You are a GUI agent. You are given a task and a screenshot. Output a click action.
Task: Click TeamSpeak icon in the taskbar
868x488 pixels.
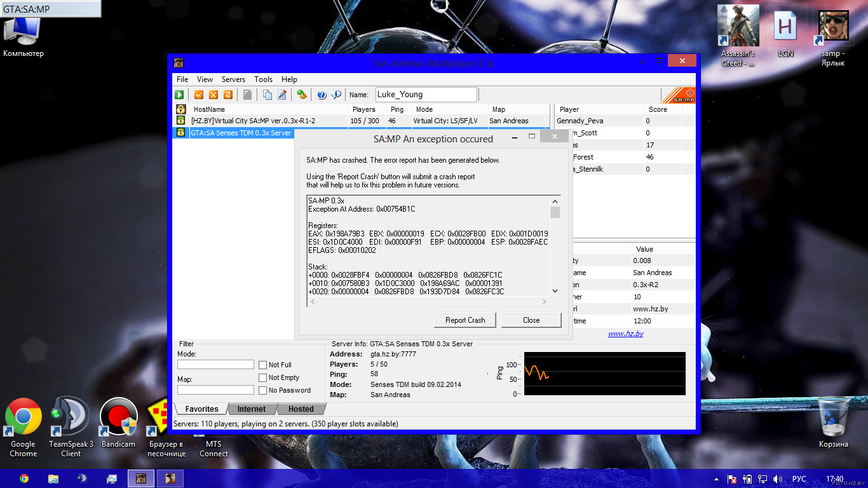(82, 478)
